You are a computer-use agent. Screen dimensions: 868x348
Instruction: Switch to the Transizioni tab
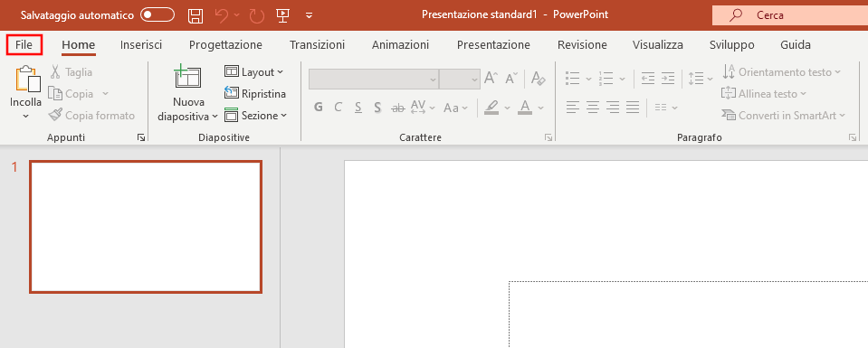point(317,45)
